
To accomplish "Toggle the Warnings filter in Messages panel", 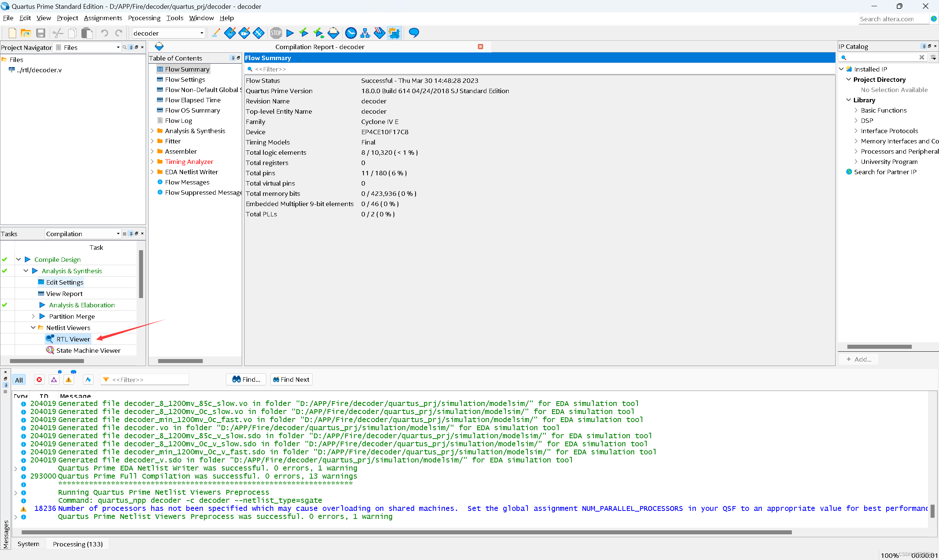I will (69, 380).
